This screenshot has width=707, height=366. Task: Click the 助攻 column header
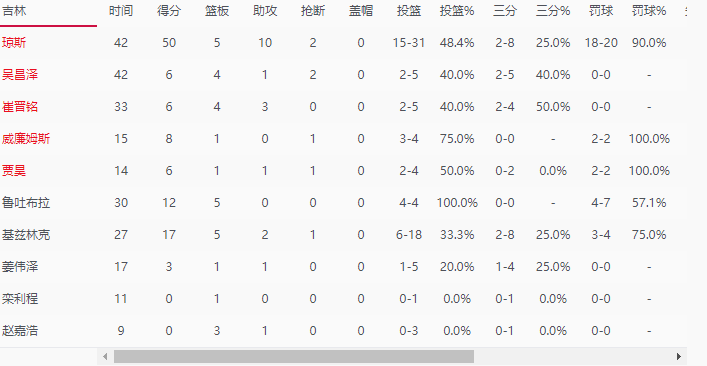coord(265,11)
